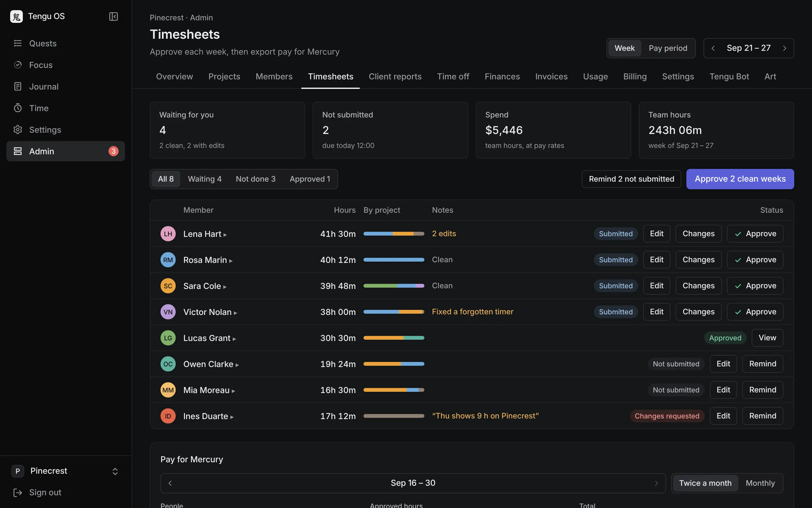The height and width of the screenshot is (508, 812).
Task: Switch to the Overview tab
Action: (174, 77)
